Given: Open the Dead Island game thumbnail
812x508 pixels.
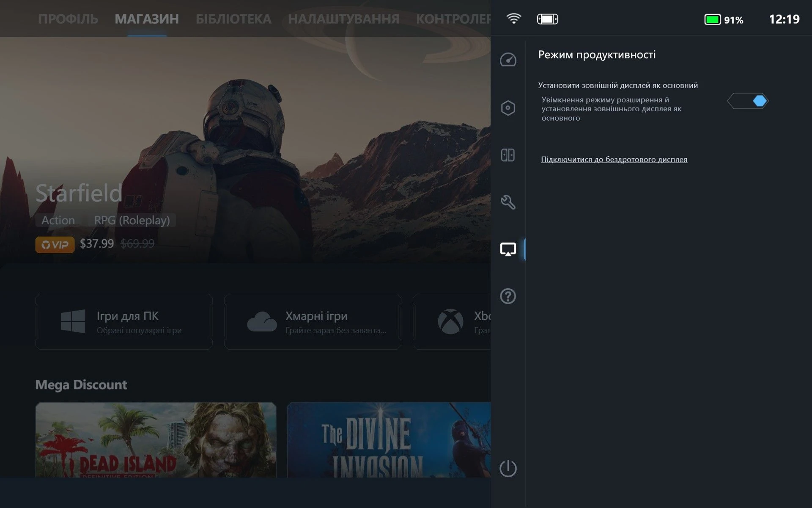Looking at the screenshot, I should (x=156, y=440).
